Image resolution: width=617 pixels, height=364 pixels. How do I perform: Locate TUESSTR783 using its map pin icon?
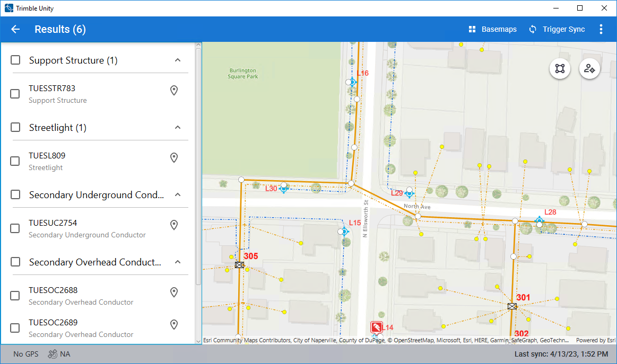point(173,91)
